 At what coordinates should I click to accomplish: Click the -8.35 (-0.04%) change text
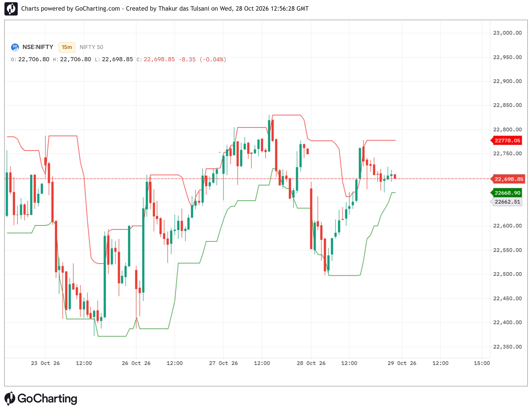tap(202, 59)
